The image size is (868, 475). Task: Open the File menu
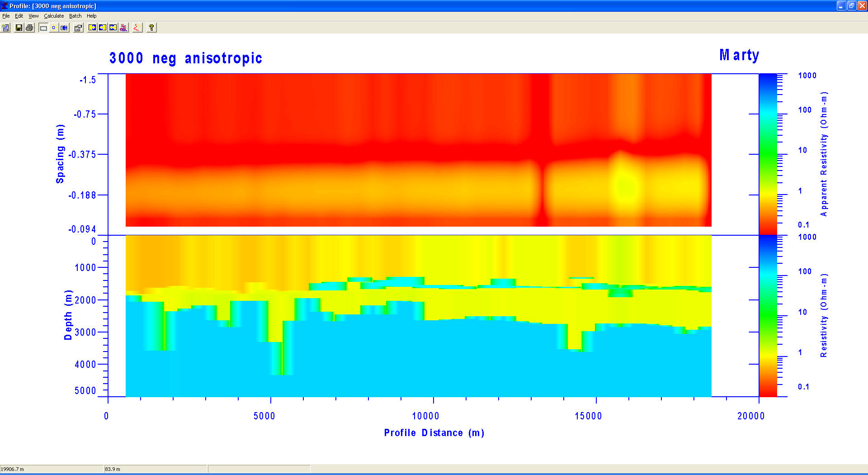[x=6, y=16]
